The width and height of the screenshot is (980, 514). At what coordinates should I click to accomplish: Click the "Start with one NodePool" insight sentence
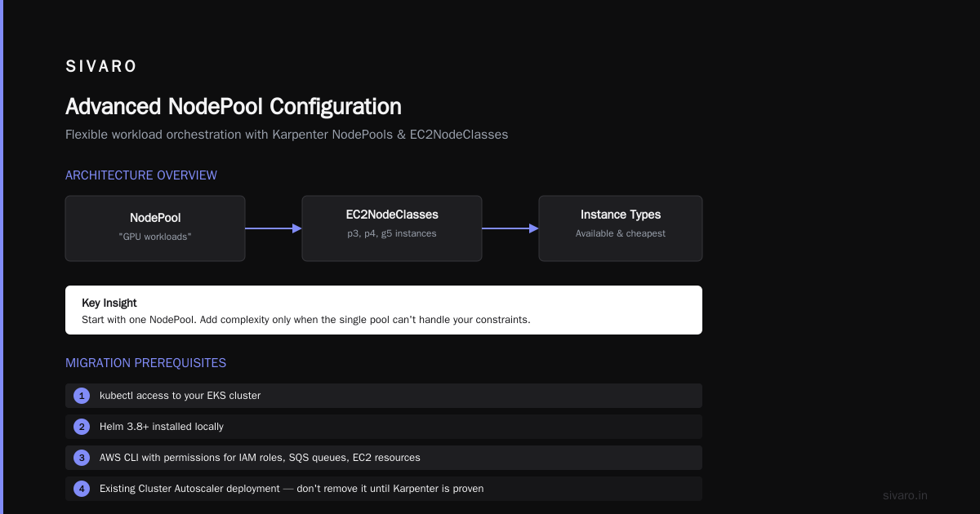(x=306, y=320)
